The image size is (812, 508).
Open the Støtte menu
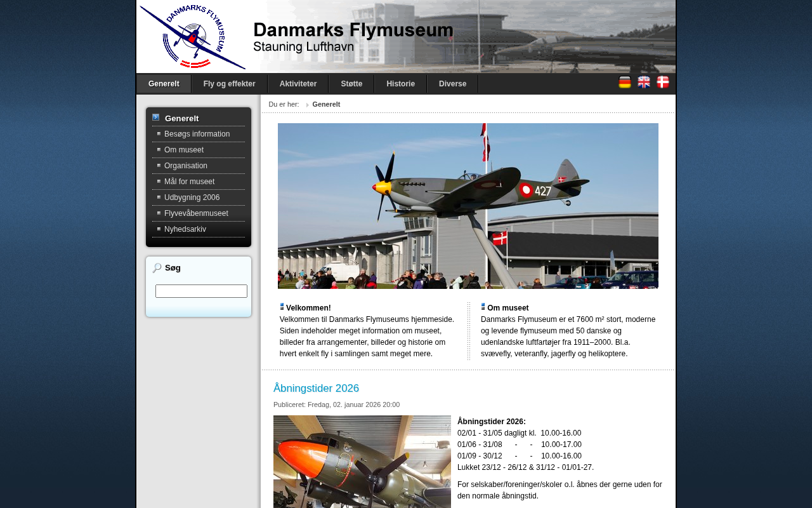tap(351, 84)
